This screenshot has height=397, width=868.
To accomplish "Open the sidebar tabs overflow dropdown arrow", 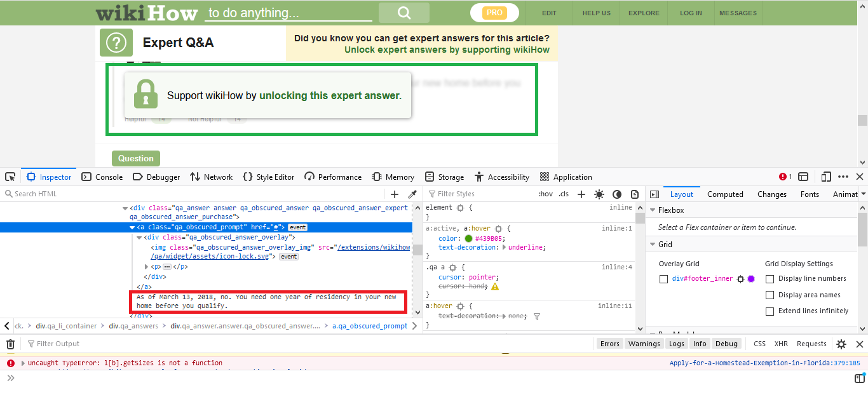I will point(864,194).
